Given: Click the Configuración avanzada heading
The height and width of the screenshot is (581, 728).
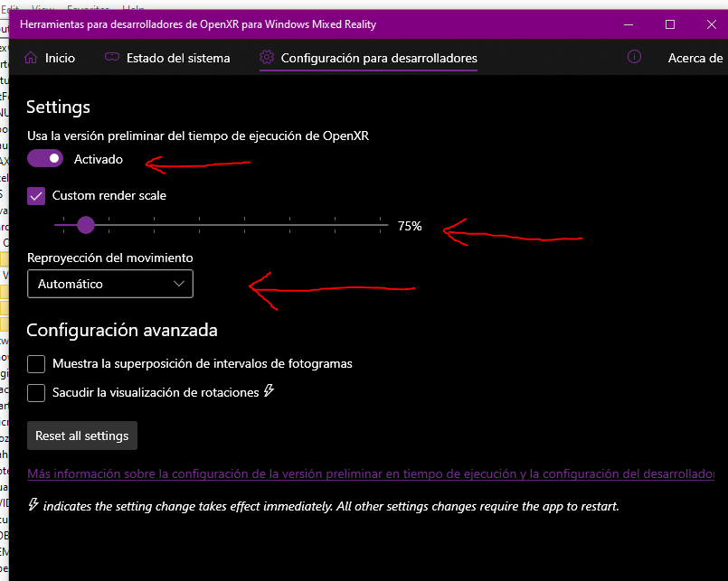Looking at the screenshot, I should pos(122,331).
